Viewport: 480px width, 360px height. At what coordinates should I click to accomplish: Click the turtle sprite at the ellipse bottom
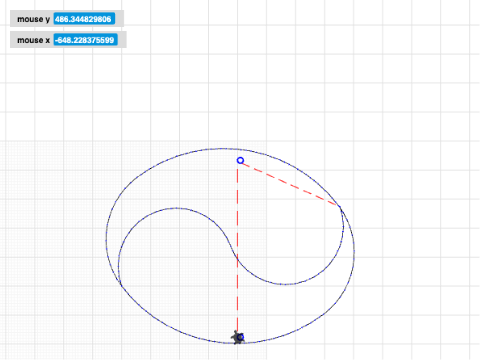tap(238, 337)
